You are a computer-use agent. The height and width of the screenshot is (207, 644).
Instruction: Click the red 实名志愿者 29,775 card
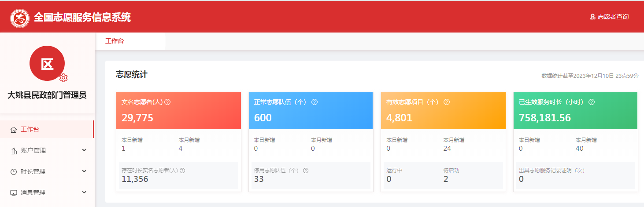(x=178, y=111)
